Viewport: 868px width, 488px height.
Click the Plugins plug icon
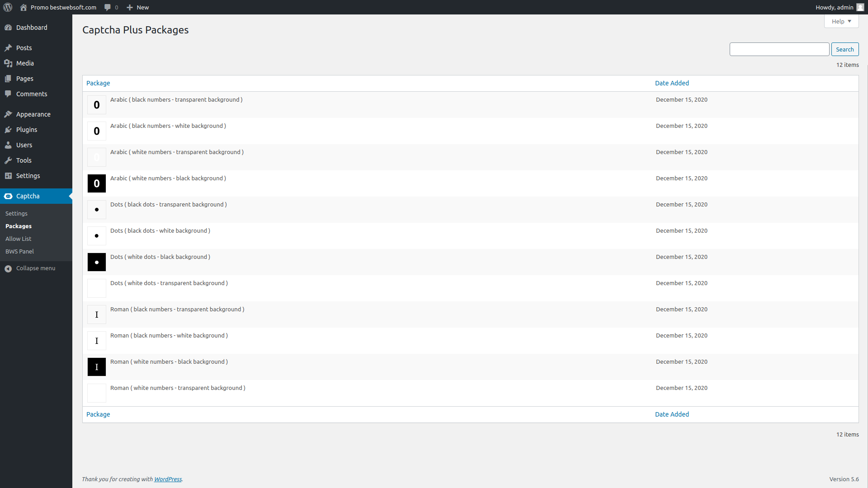[x=8, y=130]
